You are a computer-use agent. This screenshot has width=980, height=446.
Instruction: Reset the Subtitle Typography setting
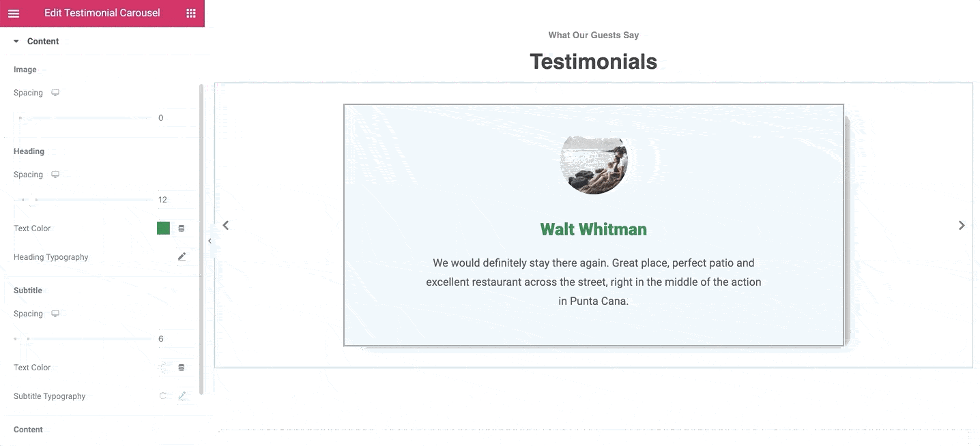click(x=162, y=396)
